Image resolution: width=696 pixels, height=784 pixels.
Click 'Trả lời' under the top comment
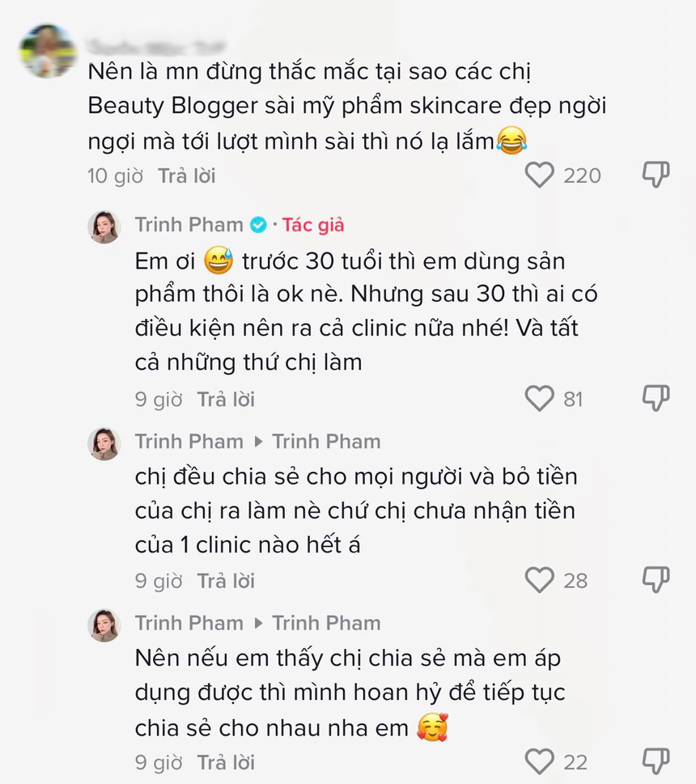[188, 176]
